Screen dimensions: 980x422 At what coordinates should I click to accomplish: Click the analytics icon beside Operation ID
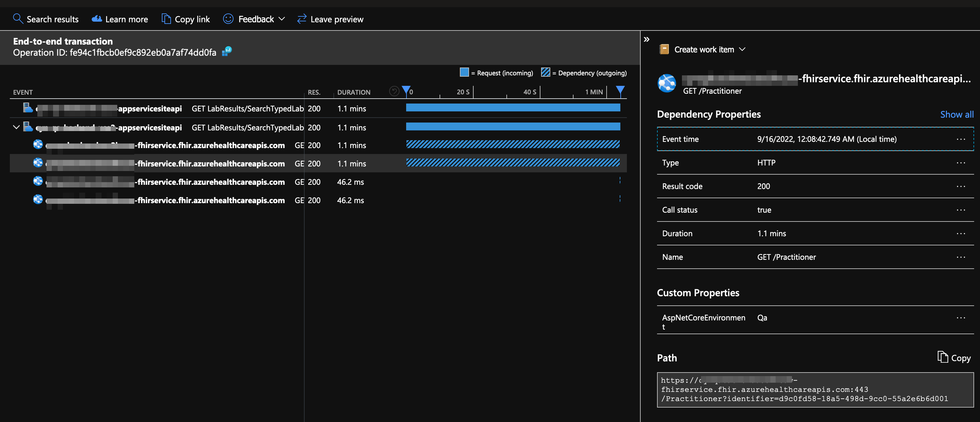[x=227, y=51]
